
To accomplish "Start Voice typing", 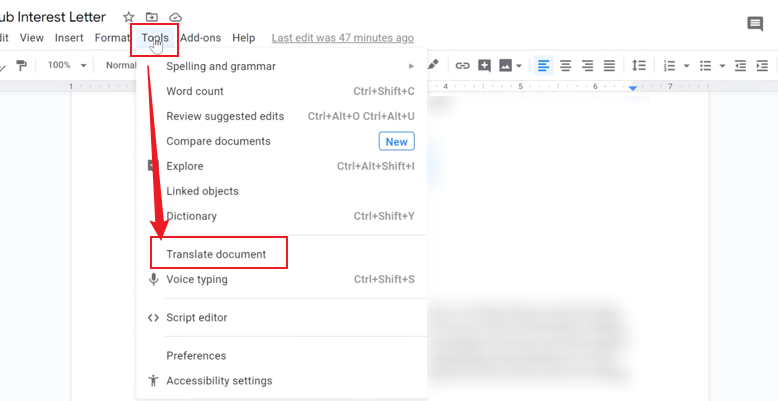I will click(x=281, y=279).
